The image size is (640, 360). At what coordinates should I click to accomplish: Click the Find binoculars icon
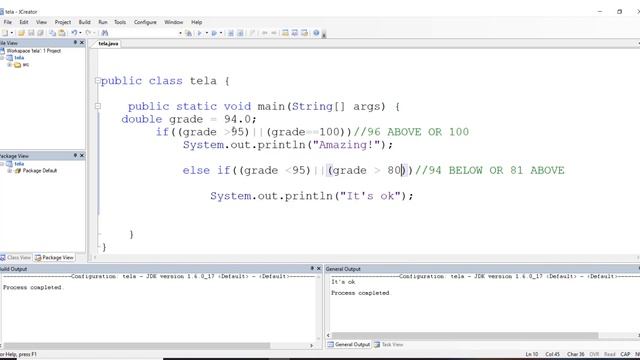105,33
